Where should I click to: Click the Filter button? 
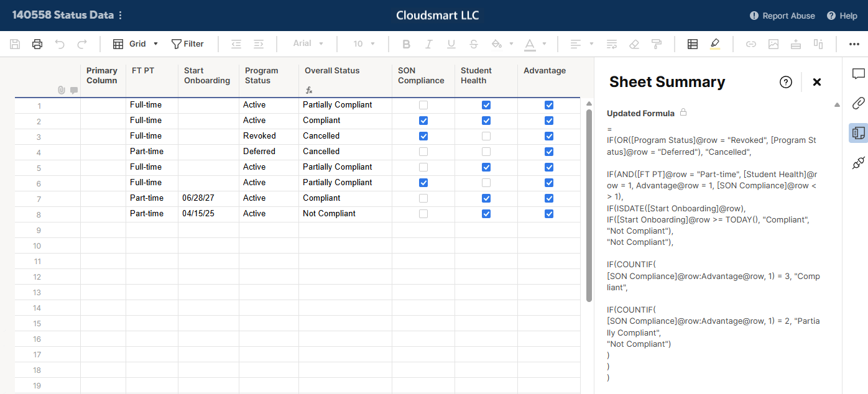coord(188,44)
